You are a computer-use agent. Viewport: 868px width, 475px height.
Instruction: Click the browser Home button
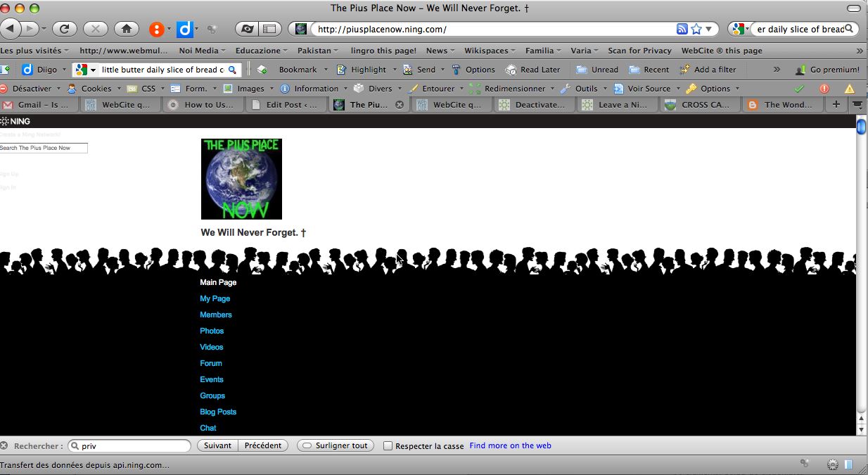pos(127,29)
